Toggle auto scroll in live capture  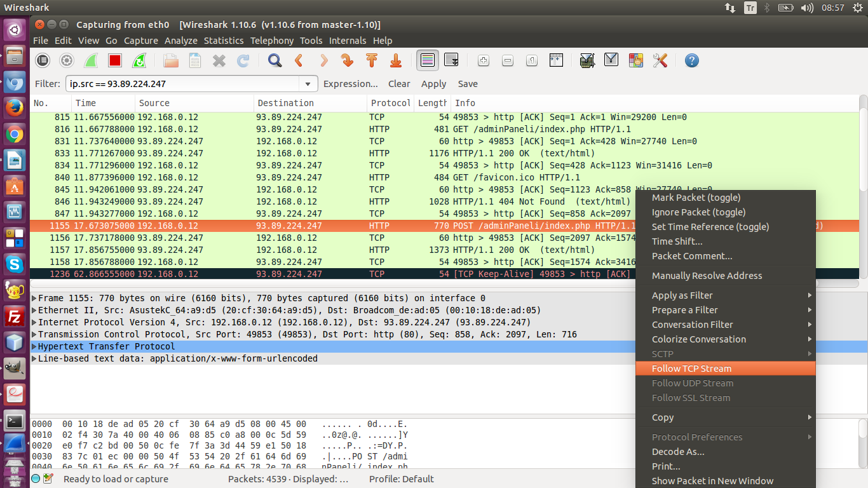(x=452, y=61)
